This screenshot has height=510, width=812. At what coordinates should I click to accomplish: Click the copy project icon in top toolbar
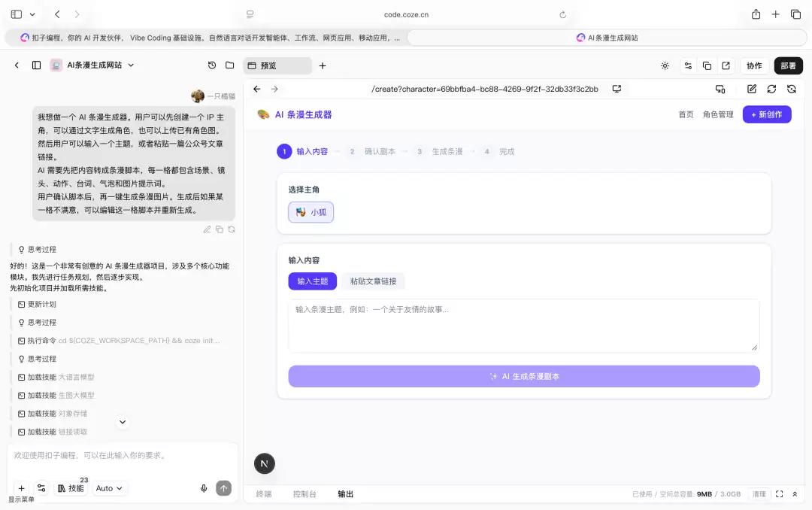[707, 66]
